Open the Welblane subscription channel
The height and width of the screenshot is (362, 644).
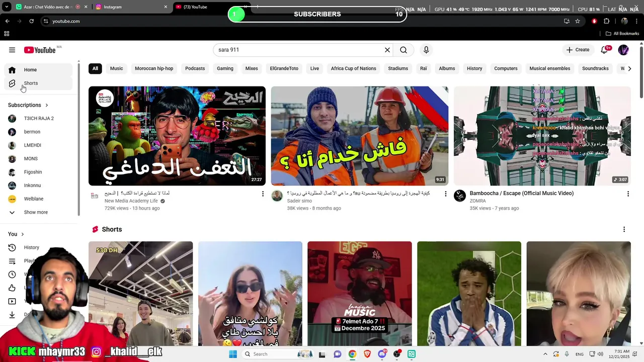pos(38,199)
